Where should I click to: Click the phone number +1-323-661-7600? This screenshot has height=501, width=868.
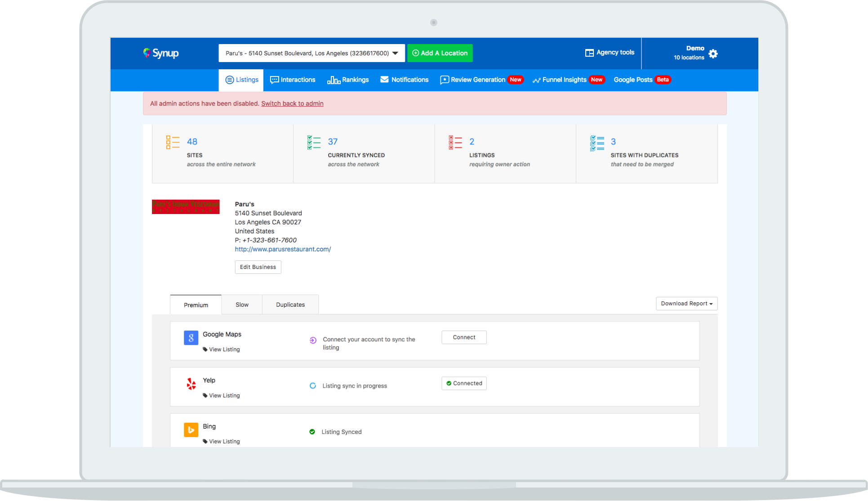(x=269, y=240)
